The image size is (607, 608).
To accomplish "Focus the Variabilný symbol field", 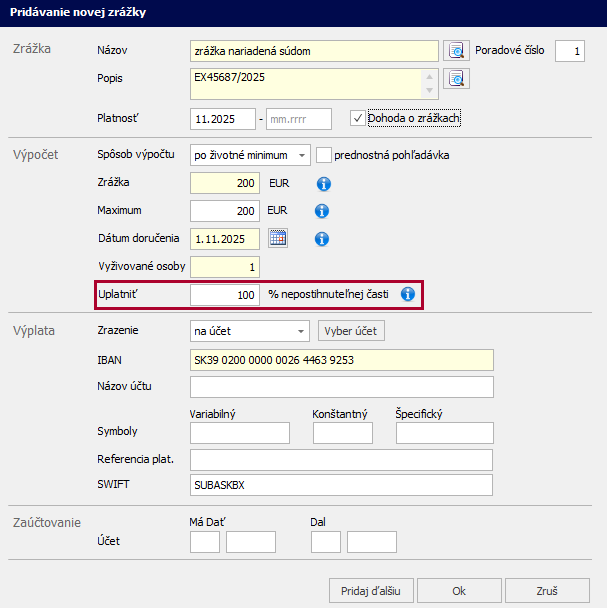I will (239, 433).
